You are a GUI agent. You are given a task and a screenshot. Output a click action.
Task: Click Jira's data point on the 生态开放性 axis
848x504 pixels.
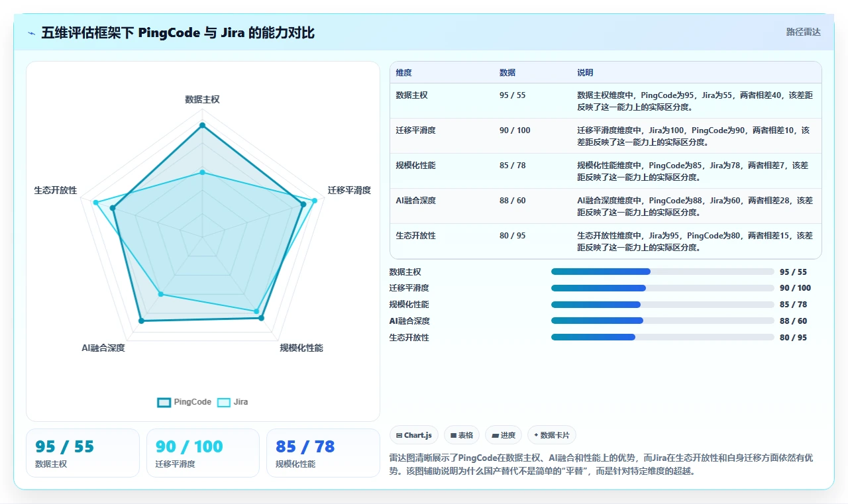coord(95,202)
